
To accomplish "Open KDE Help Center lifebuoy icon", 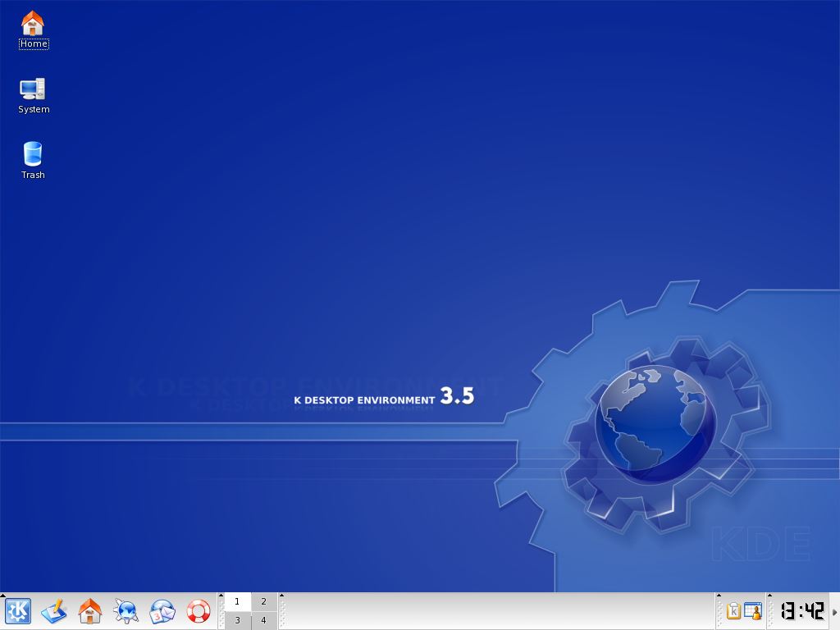I will (199, 611).
